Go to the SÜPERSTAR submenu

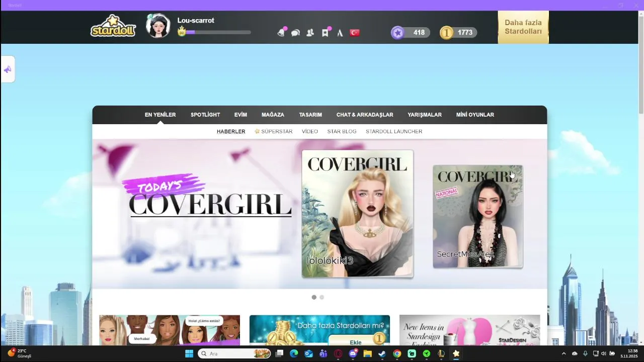point(274,131)
